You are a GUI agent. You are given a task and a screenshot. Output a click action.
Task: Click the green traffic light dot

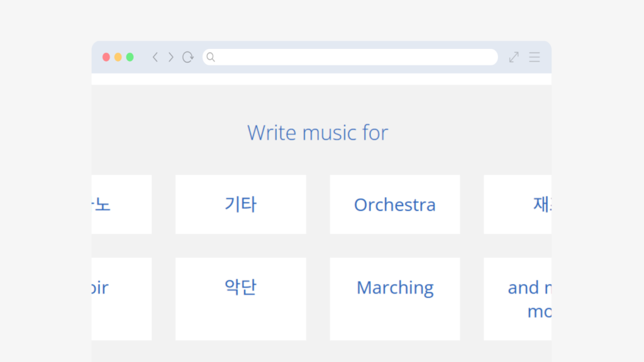pos(129,57)
